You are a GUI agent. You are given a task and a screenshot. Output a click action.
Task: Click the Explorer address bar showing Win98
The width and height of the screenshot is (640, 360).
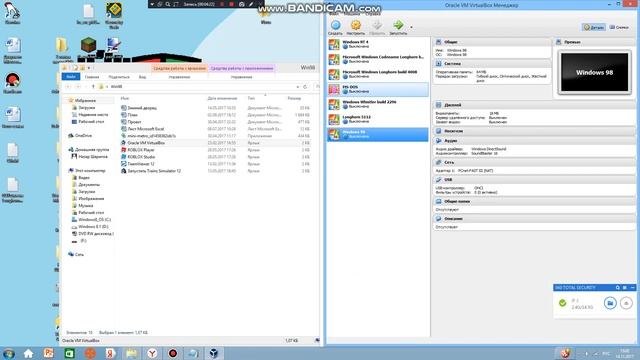pyautogui.click(x=200, y=87)
